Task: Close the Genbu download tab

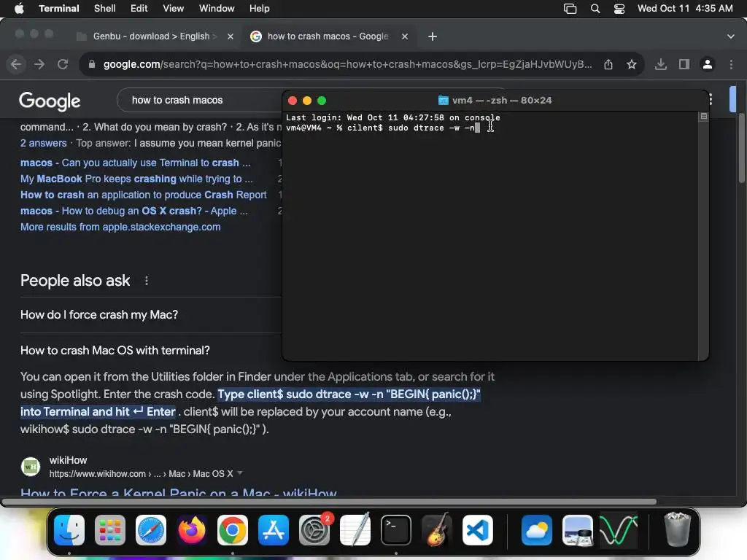Action: 231,36
